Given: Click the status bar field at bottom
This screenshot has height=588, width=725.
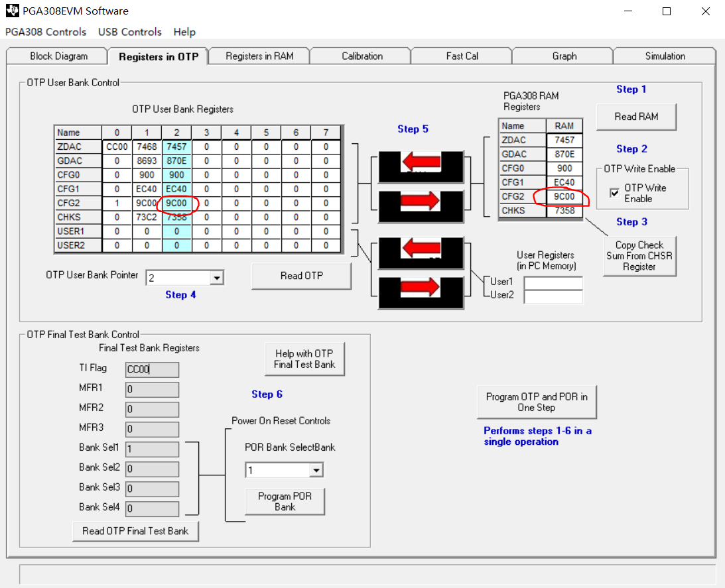Looking at the screenshot, I should click(x=367, y=575).
